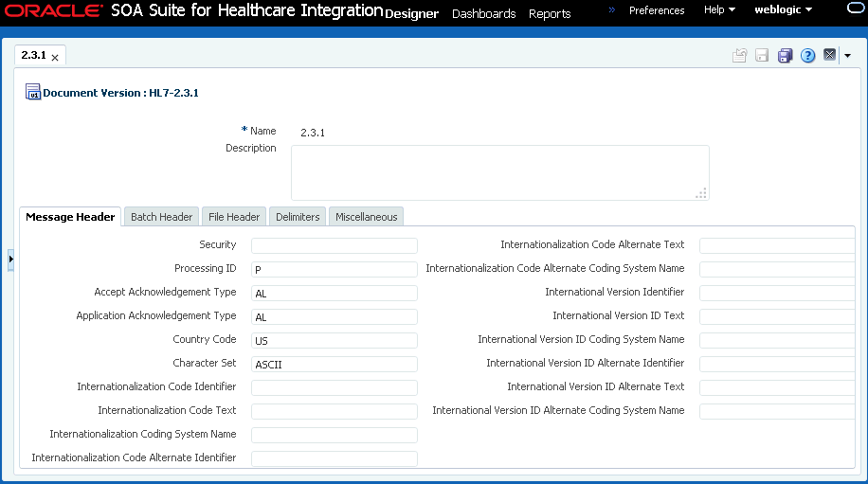Select the 2.3.1 document tab
This screenshot has height=484, width=868.
pyautogui.click(x=34, y=55)
